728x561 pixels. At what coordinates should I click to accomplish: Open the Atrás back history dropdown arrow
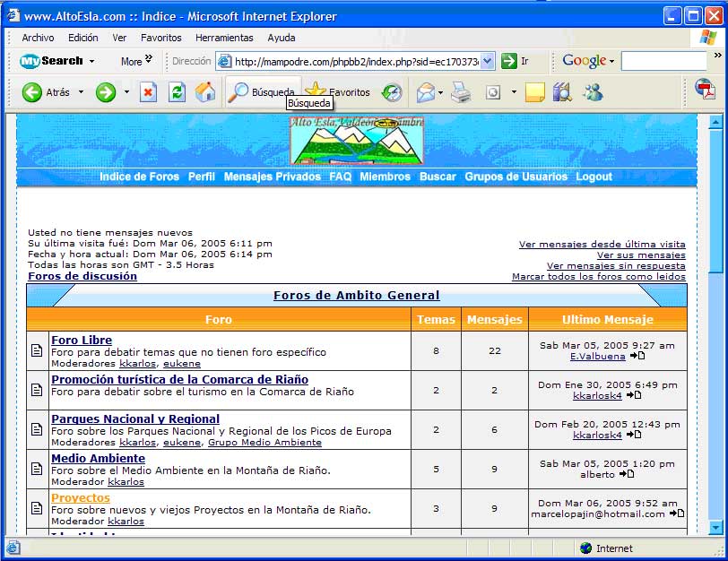[x=81, y=92]
